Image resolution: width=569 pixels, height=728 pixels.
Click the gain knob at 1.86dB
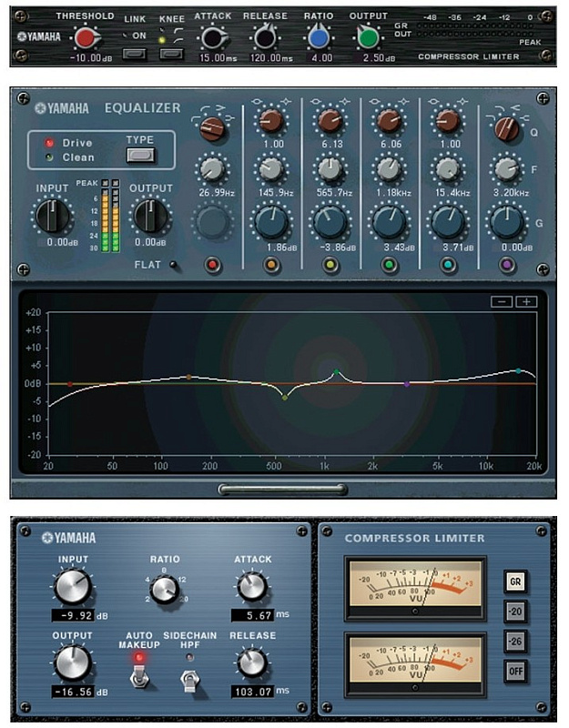(x=271, y=223)
